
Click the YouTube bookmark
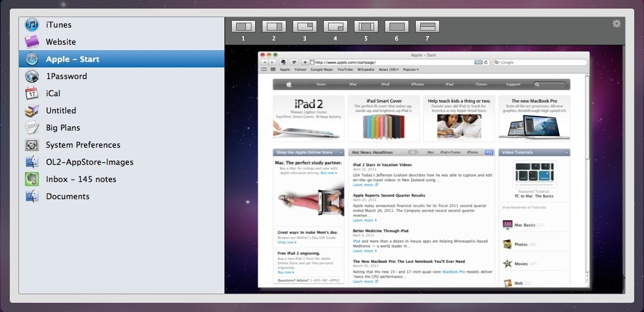345,70
